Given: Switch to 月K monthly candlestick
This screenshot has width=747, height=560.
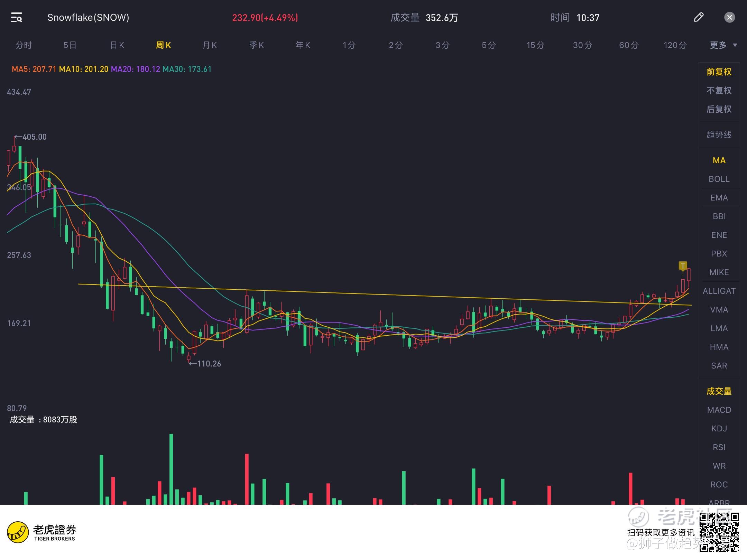Looking at the screenshot, I should (210, 45).
